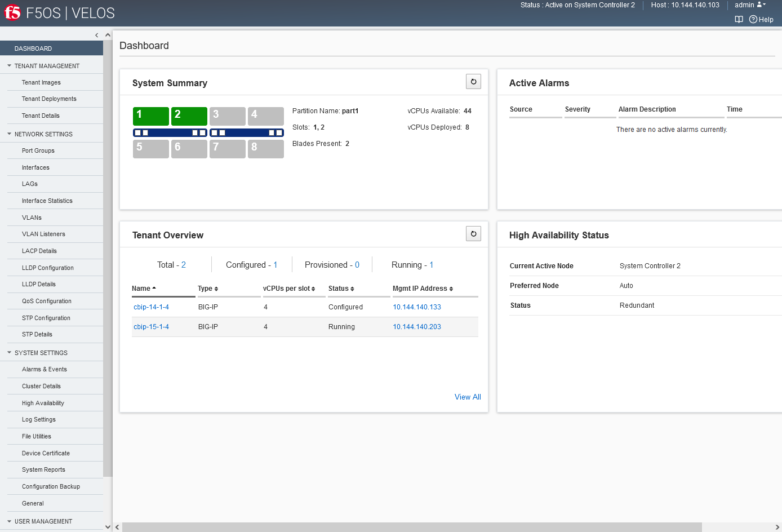The image size is (782, 532).
Task: Open High Availability page
Action: pyautogui.click(x=43, y=403)
